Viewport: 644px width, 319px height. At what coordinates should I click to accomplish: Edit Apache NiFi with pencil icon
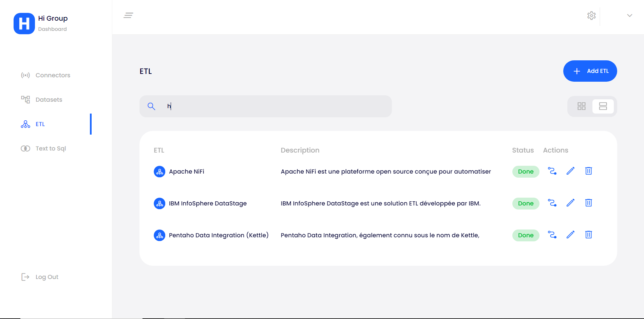pyautogui.click(x=570, y=171)
